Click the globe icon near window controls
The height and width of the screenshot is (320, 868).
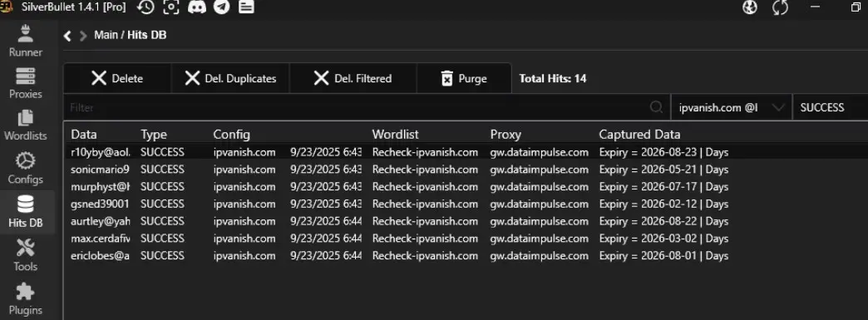tap(750, 7)
